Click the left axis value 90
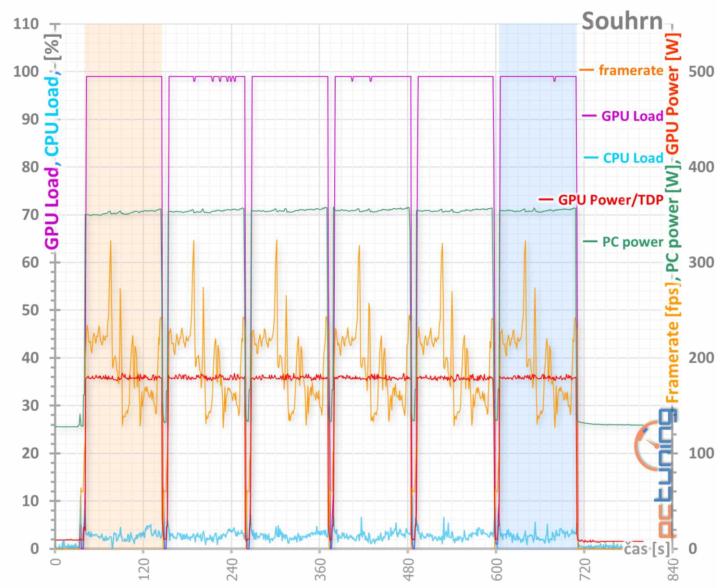717x588 pixels. point(30,119)
